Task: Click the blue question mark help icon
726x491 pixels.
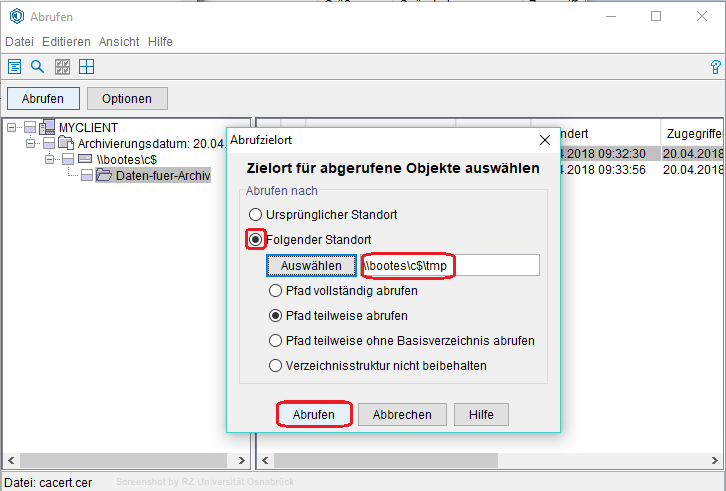Action: coord(715,67)
